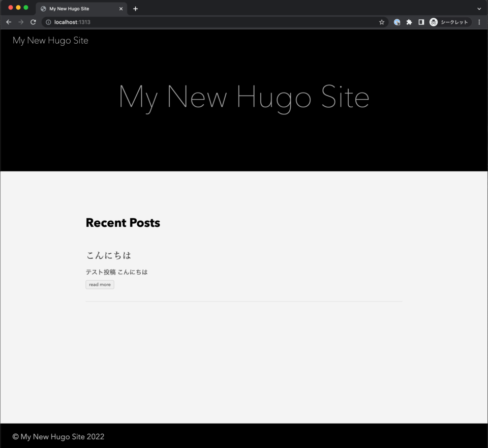
Task: Click the green zoom traffic light
Action: coord(25,8)
